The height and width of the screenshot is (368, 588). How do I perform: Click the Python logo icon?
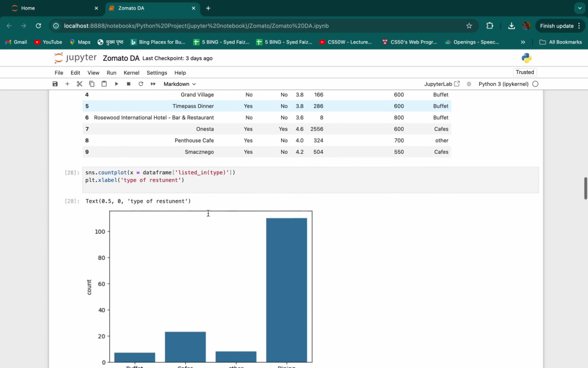(526, 58)
